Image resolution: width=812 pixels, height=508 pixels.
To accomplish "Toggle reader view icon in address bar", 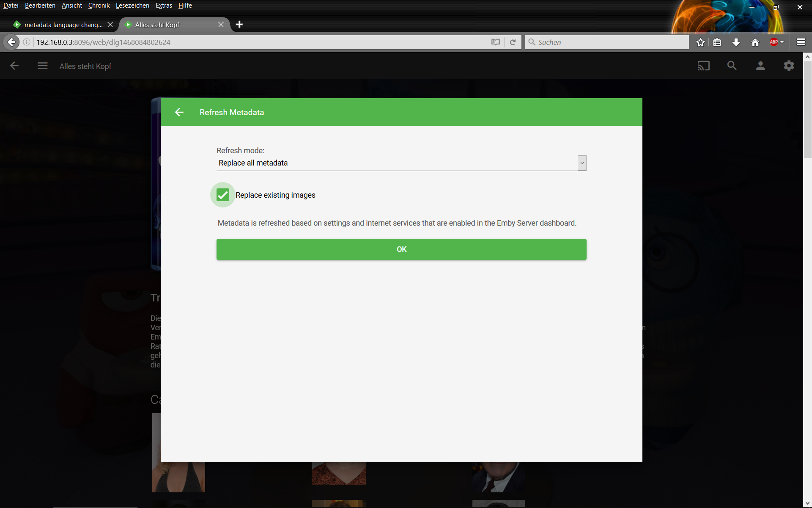I will 496,42.
